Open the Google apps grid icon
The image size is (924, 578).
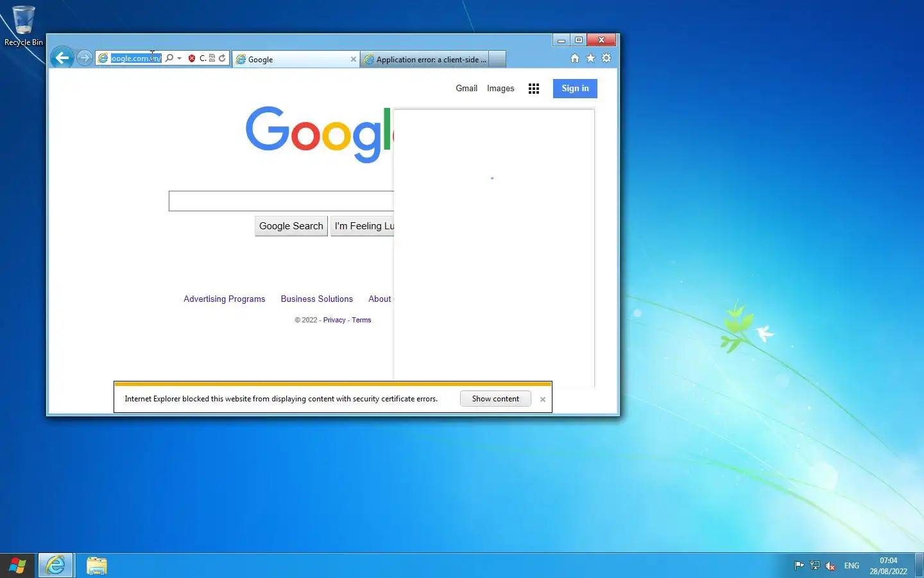pos(534,89)
